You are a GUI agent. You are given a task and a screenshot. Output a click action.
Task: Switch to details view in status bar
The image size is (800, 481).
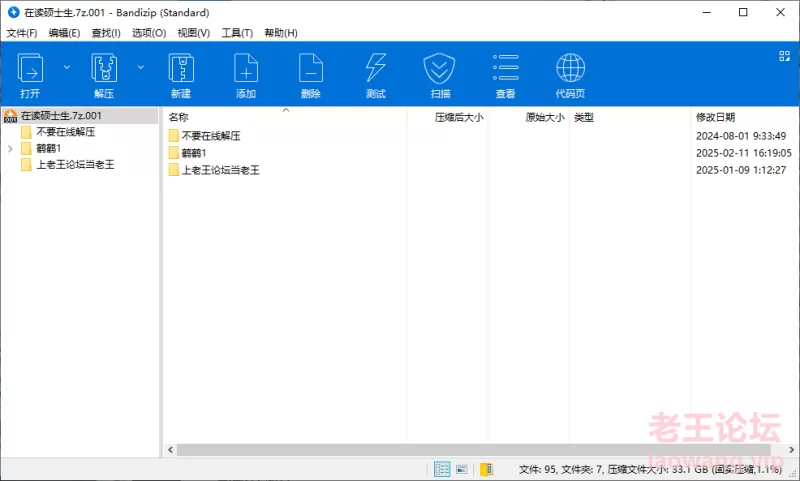tap(442, 469)
